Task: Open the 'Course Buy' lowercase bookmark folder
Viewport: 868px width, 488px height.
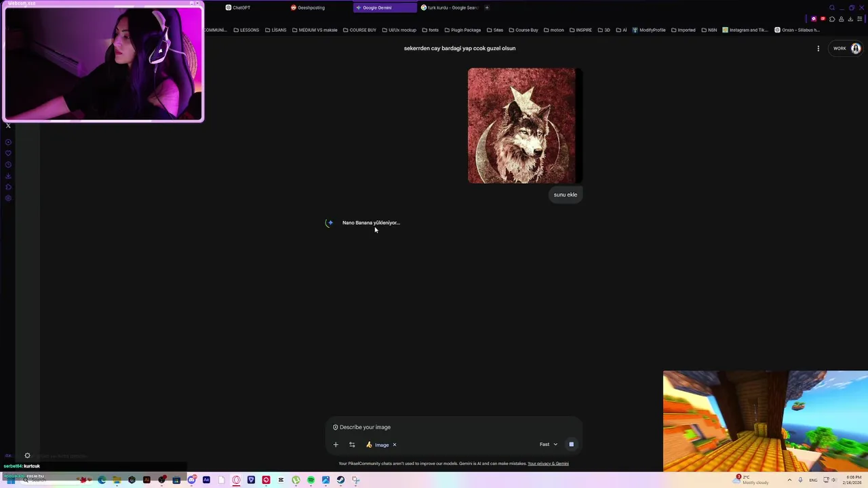Action: click(x=523, y=30)
